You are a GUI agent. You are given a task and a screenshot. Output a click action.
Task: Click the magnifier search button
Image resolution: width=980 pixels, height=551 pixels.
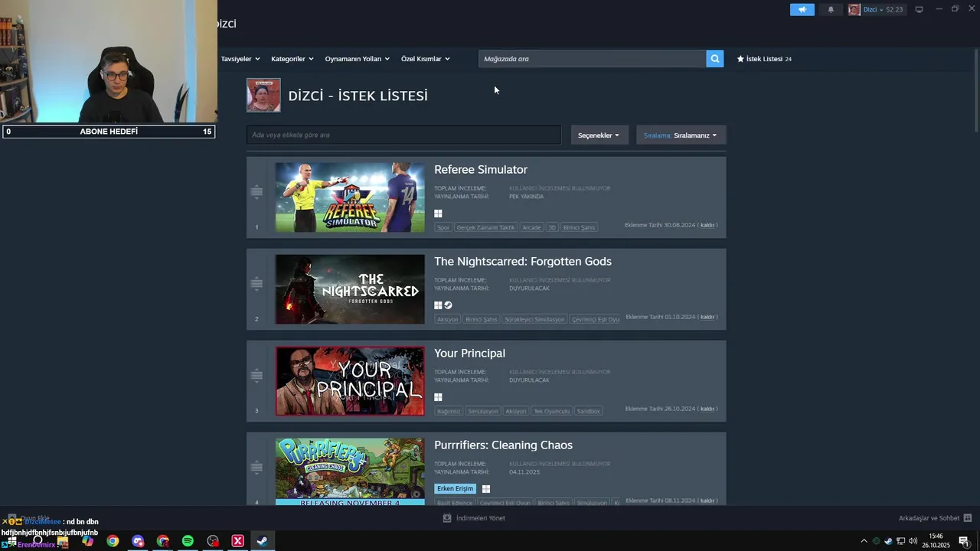(714, 59)
